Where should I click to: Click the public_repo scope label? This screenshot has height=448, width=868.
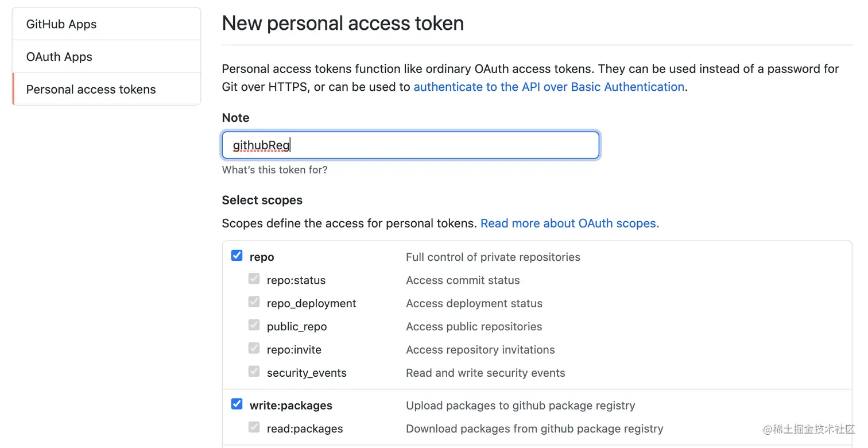[297, 327]
